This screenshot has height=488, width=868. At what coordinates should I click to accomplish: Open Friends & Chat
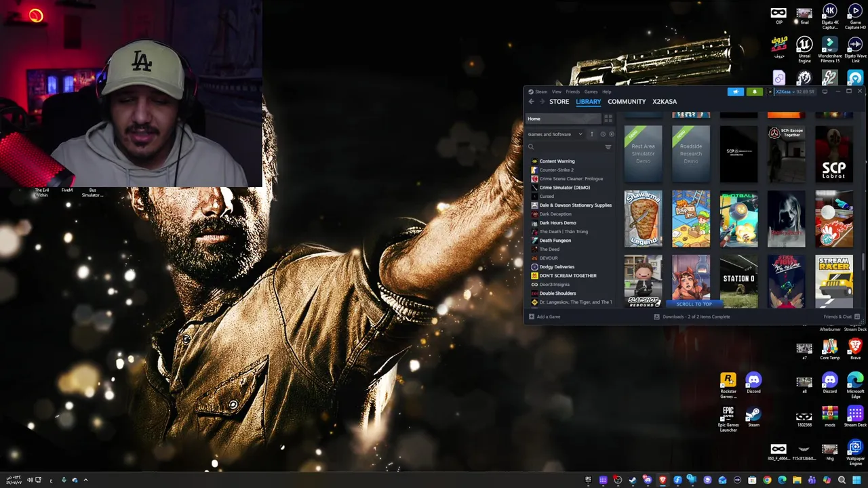pos(842,317)
